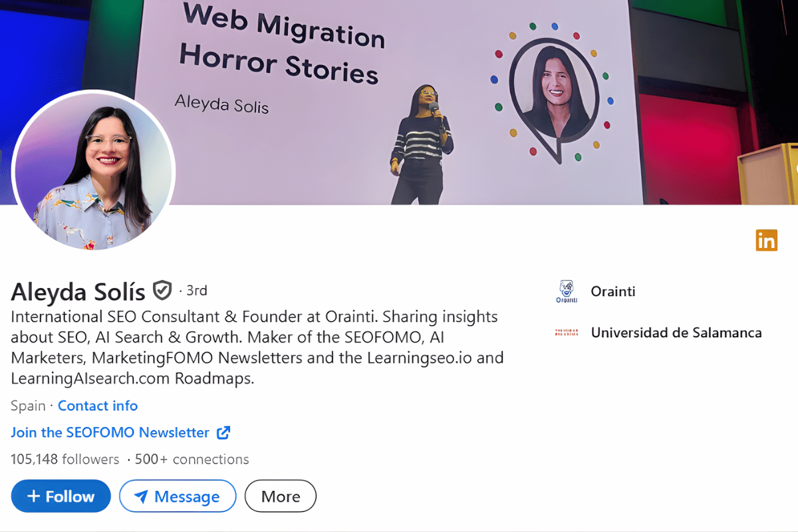Click the Orainti company logo icon
The height and width of the screenshot is (532, 798).
566,291
